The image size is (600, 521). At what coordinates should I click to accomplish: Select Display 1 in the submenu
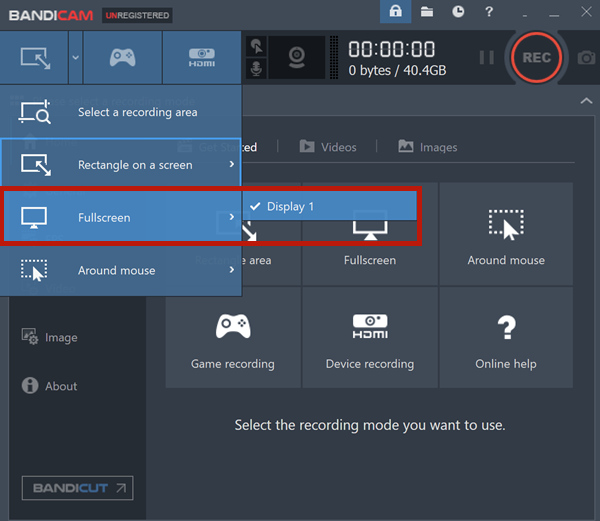pos(329,206)
